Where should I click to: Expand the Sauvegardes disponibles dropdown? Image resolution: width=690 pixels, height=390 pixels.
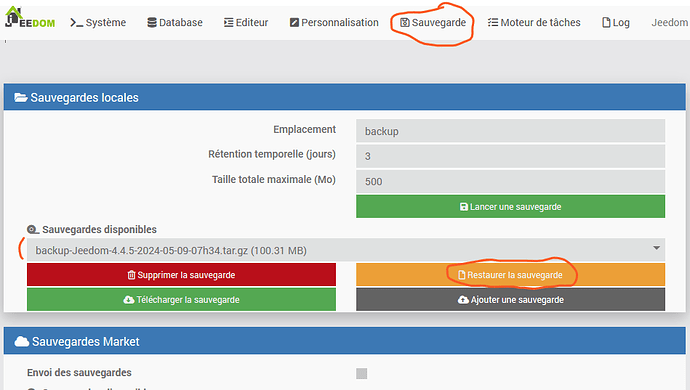tap(346, 250)
